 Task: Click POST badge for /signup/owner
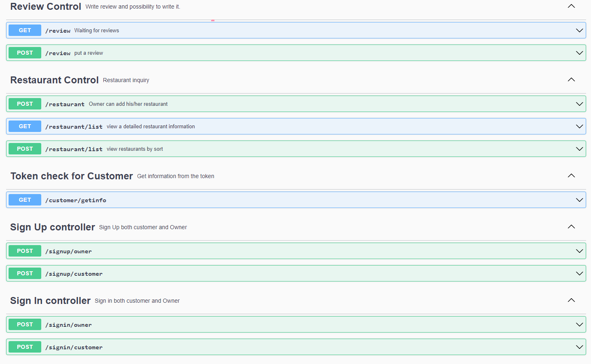[x=25, y=251]
